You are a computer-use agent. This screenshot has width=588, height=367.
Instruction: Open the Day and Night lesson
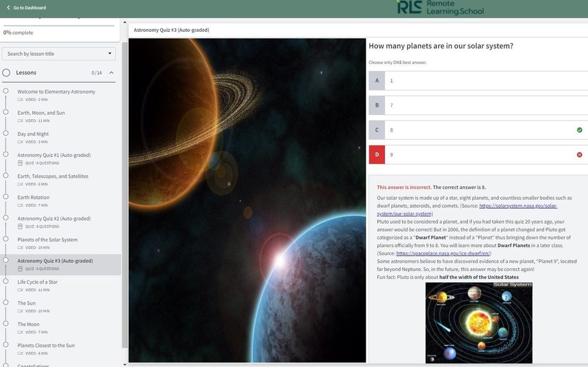pyautogui.click(x=33, y=134)
